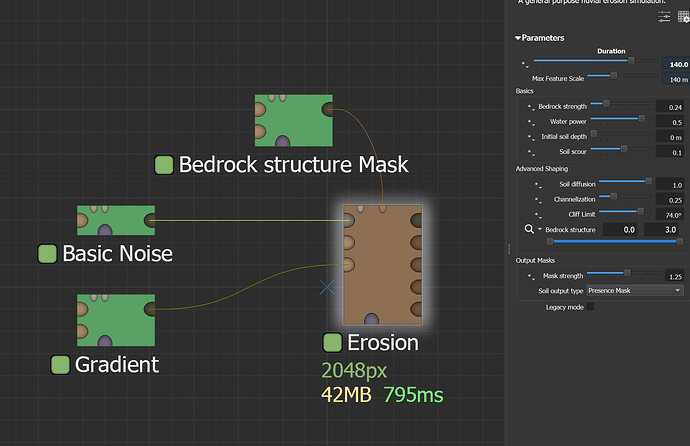Toggle the Erosion node enable square

coord(332,343)
